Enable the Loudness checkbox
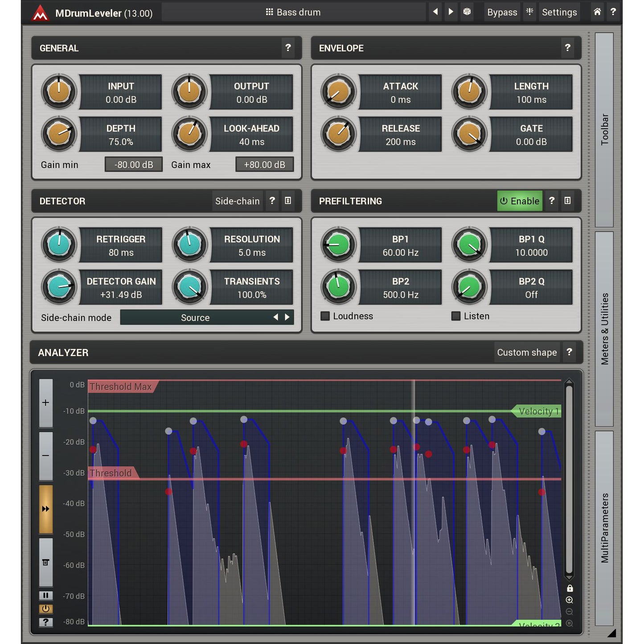This screenshot has width=644, height=644. (325, 316)
